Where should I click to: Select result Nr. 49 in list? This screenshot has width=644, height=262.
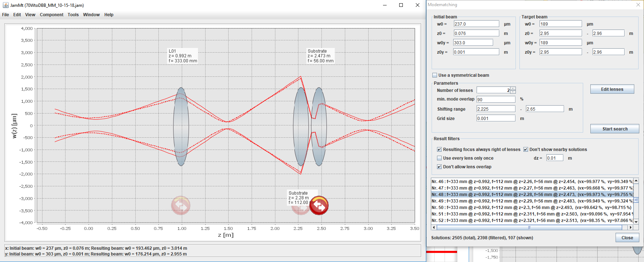(x=532, y=201)
